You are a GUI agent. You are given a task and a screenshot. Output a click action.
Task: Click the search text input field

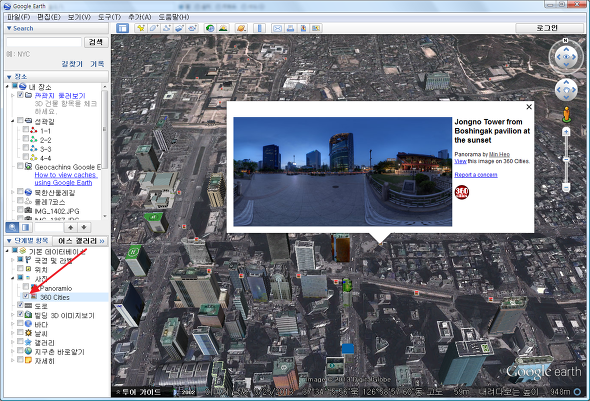click(x=44, y=42)
